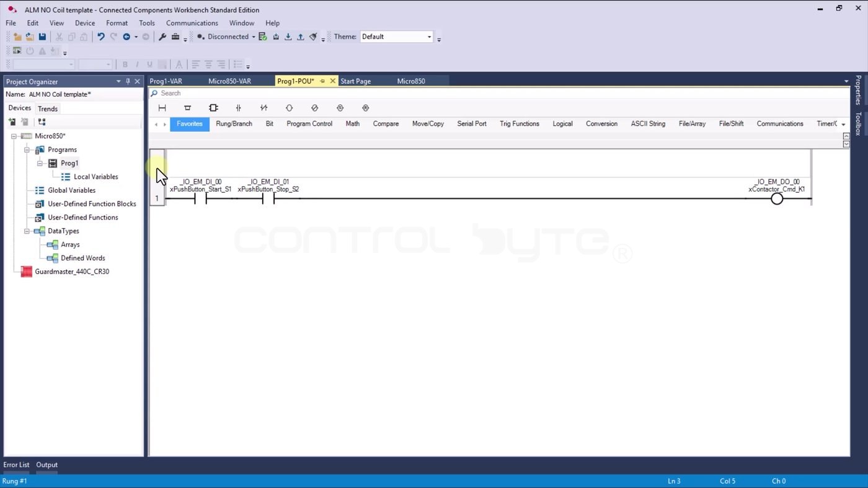Click the toolbox briefcase icon
The image size is (868, 488).
(x=175, y=37)
